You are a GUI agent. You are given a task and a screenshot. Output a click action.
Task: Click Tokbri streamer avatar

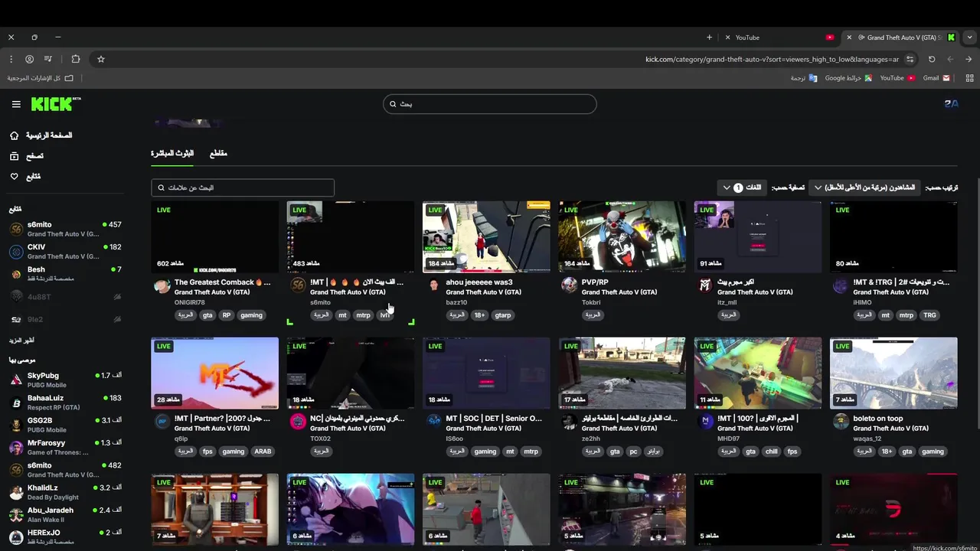pos(569,285)
